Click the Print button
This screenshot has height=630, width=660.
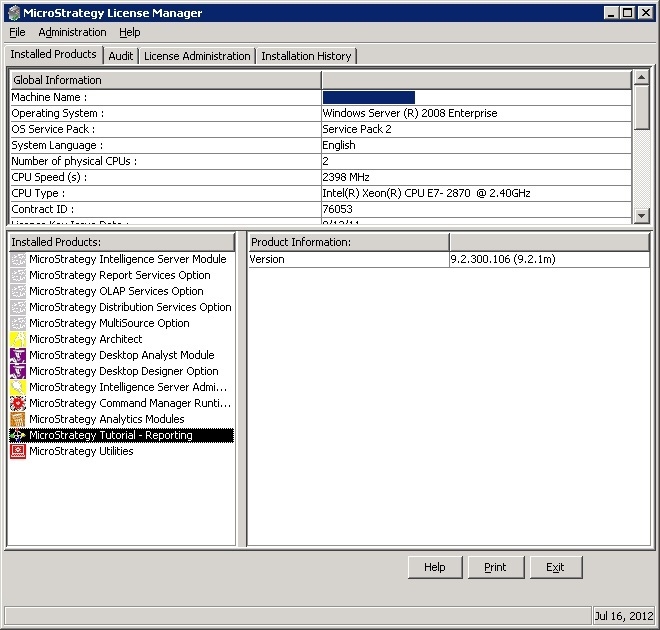(496, 567)
